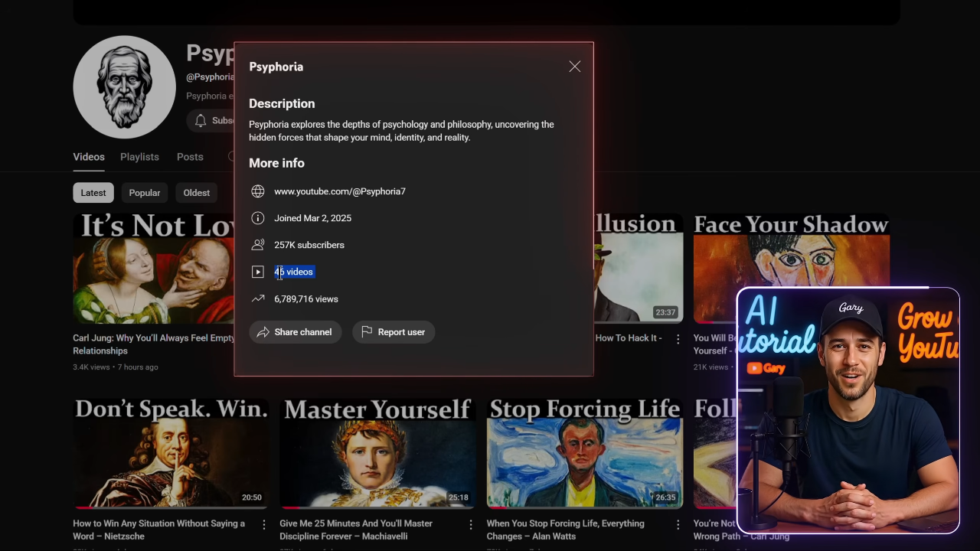Open the Carl Jung Feel Empty video title
The image size is (980, 551).
coord(153,344)
